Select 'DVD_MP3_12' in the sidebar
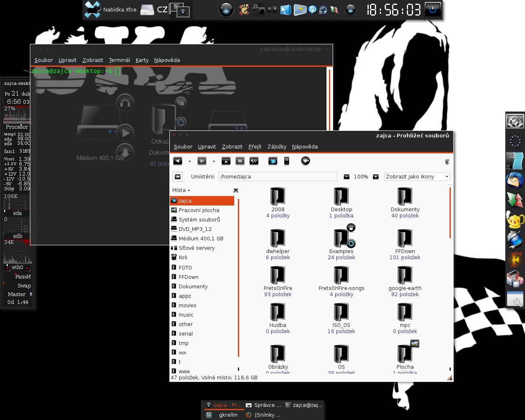The width and height of the screenshot is (525, 420). point(202,229)
